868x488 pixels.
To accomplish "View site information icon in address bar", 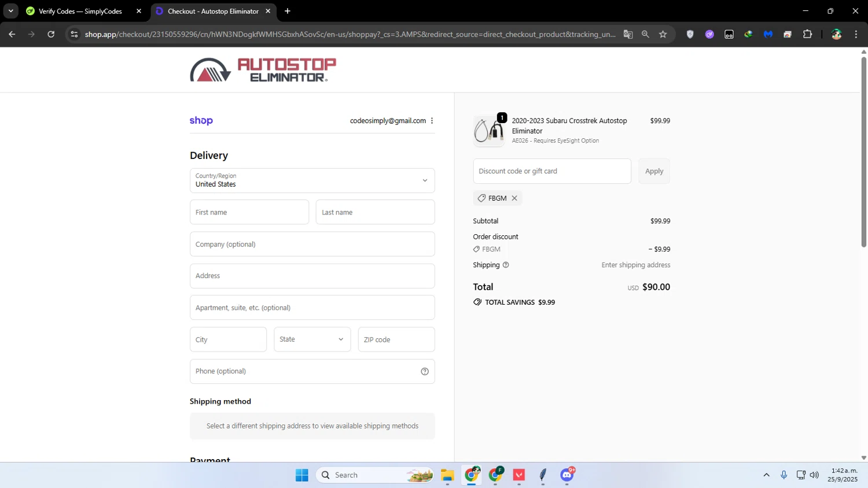I will 74,34.
